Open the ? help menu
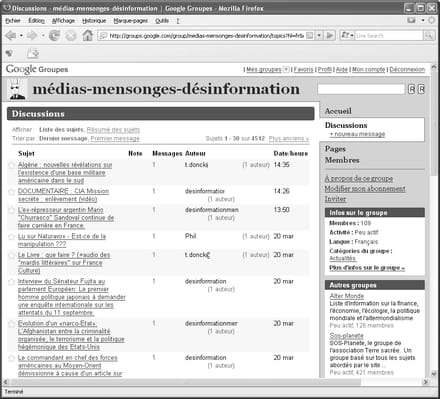The width and height of the screenshot is (440, 399). [x=178, y=21]
